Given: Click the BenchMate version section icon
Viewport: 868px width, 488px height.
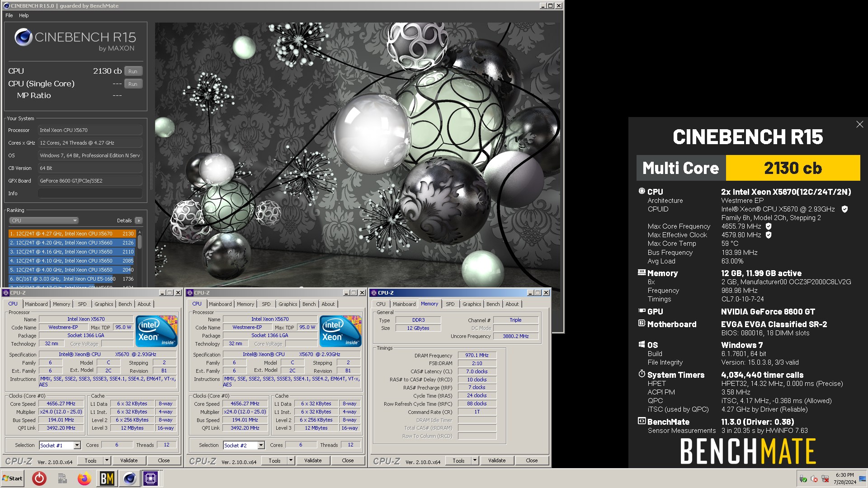Looking at the screenshot, I should [x=642, y=421].
